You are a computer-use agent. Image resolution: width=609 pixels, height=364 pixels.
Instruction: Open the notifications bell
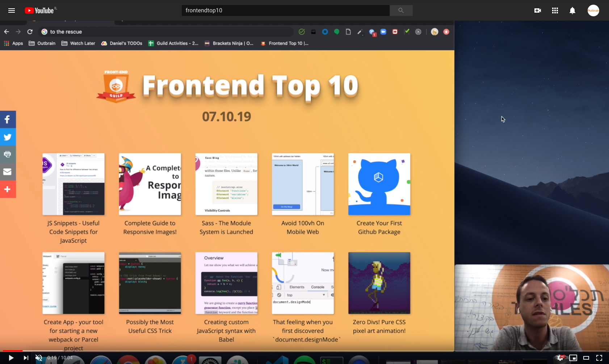(x=572, y=10)
